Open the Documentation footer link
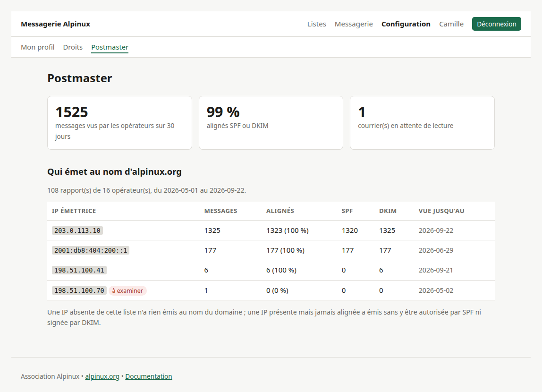Image resolution: width=542 pixels, height=392 pixels. [149, 376]
